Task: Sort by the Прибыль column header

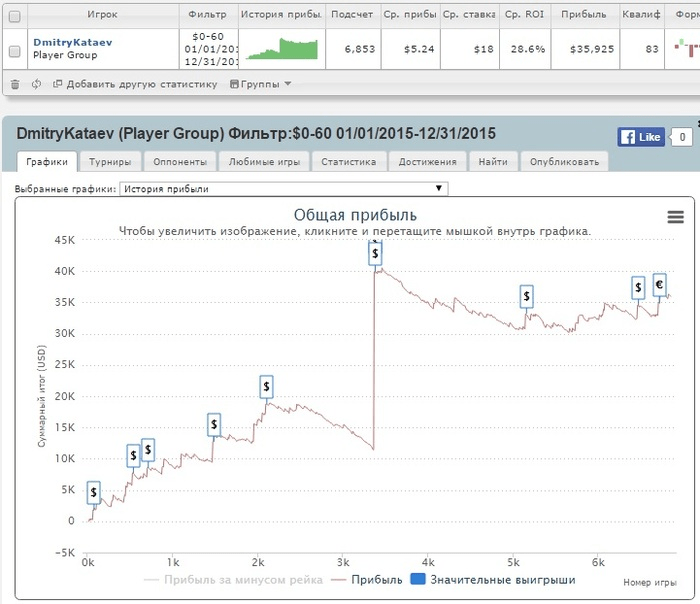Action: [584, 14]
